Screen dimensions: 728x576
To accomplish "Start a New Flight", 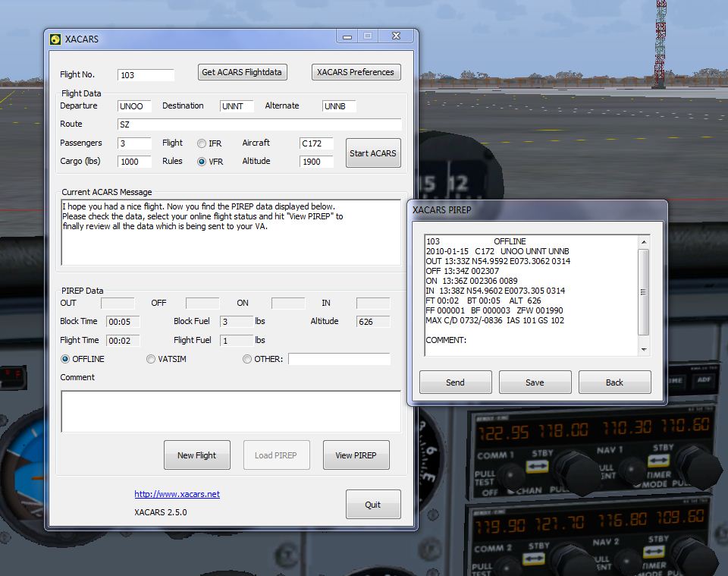I will tap(197, 455).
